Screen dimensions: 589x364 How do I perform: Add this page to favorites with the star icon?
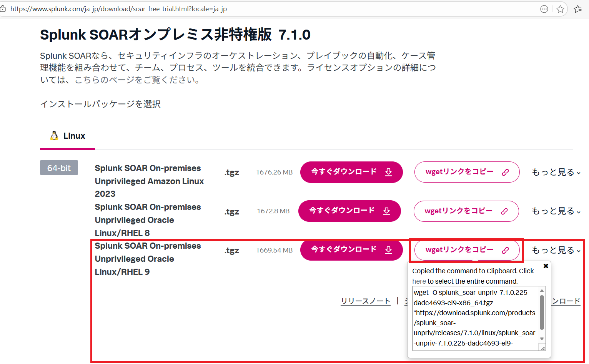click(560, 9)
